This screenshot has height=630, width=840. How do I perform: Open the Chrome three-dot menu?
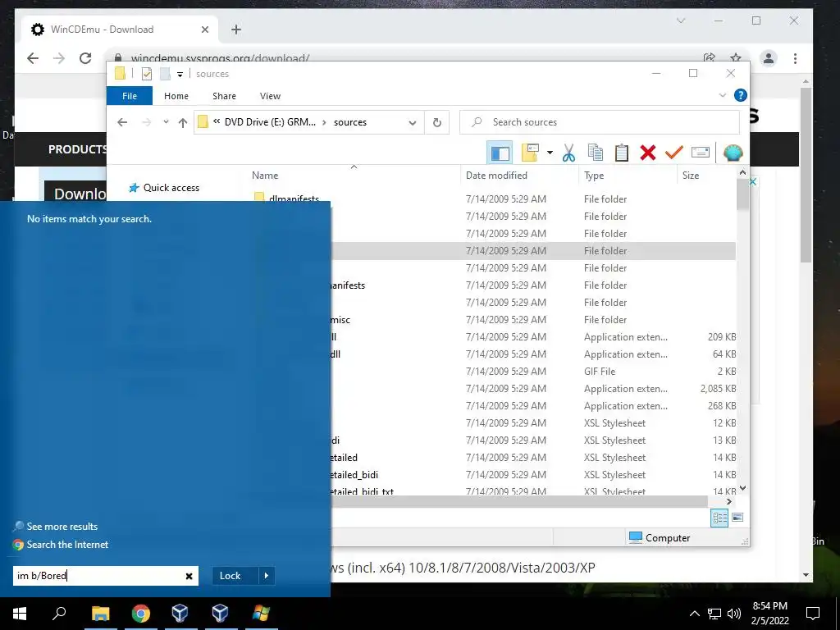pyautogui.click(x=796, y=58)
